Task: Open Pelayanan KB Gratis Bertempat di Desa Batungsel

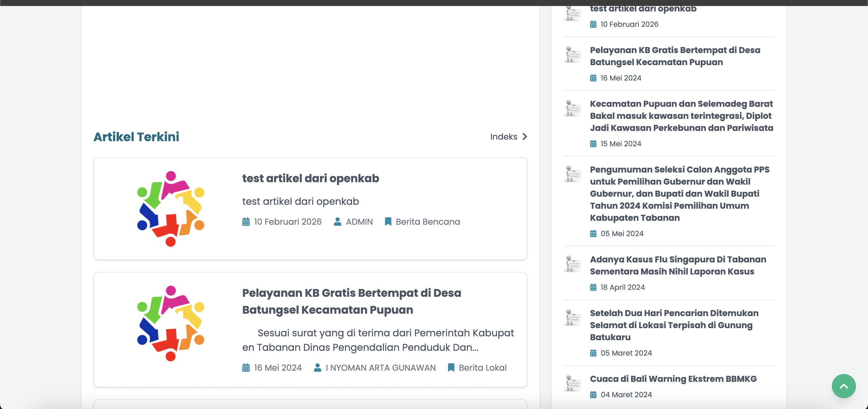Action: coord(351,301)
